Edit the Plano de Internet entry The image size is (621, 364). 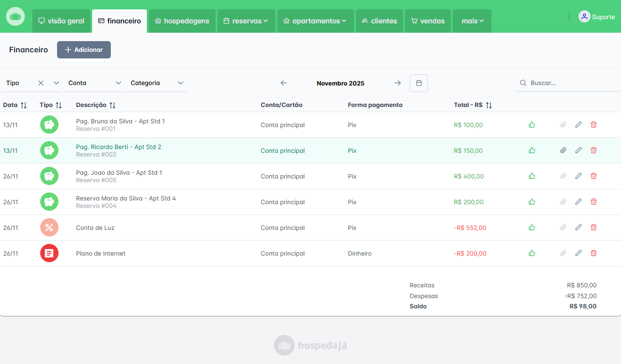578,253
